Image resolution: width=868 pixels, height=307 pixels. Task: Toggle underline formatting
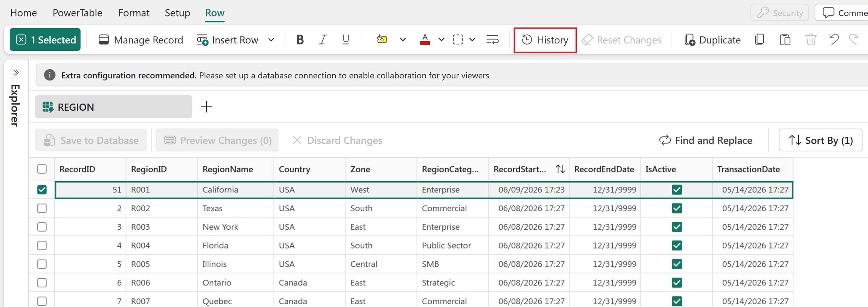346,40
